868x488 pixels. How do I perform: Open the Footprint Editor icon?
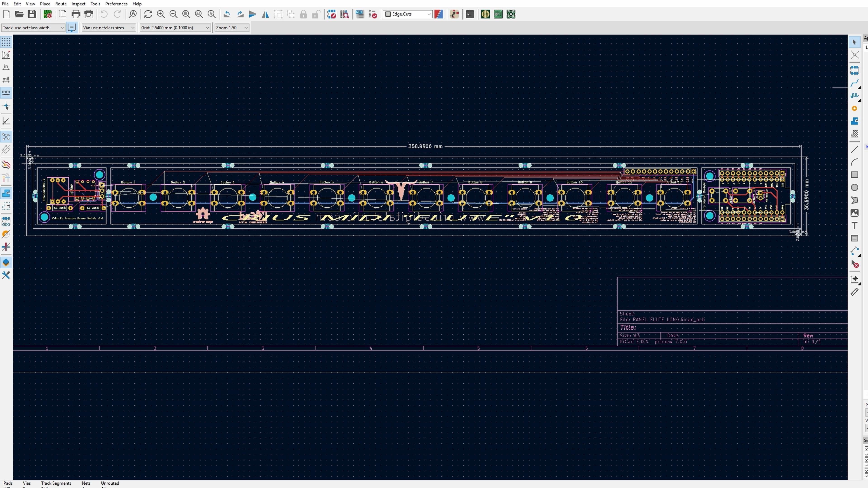(x=332, y=14)
